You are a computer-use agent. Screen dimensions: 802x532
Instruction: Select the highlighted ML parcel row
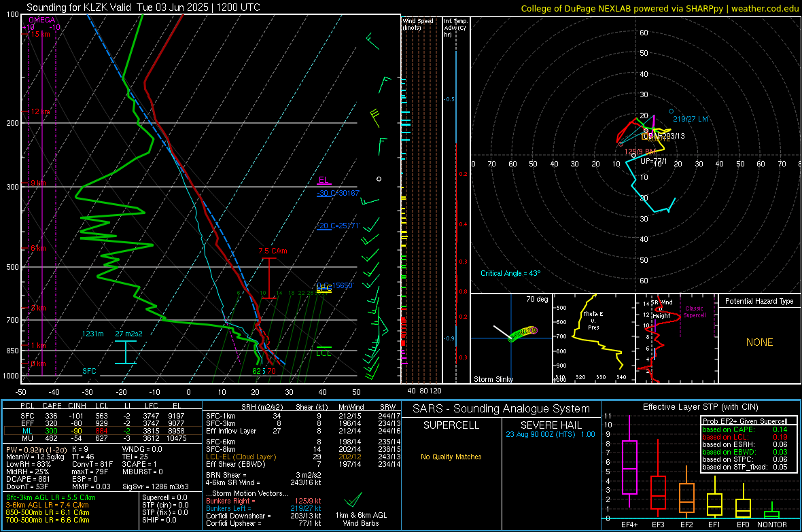103,431
